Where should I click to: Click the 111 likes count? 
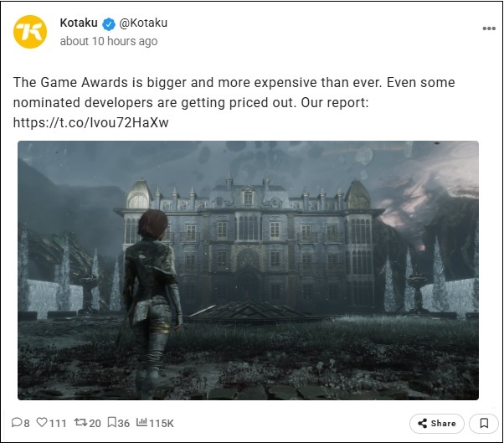coord(58,424)
